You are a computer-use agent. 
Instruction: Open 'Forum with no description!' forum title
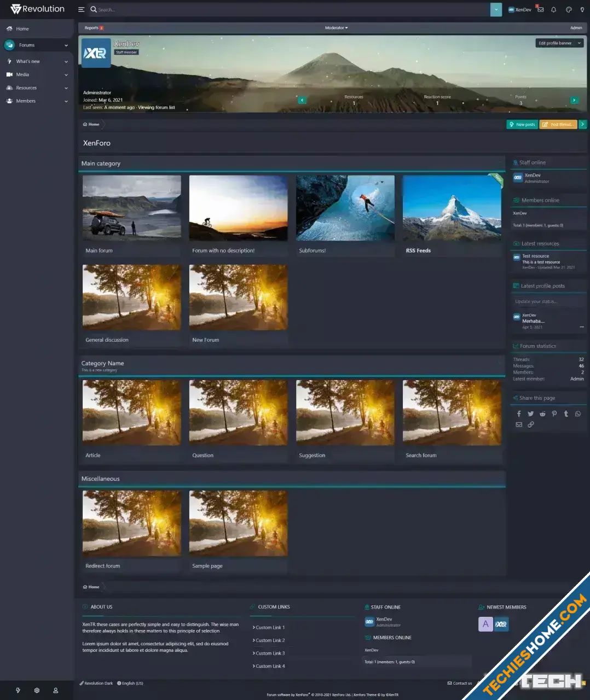[223, 250]
